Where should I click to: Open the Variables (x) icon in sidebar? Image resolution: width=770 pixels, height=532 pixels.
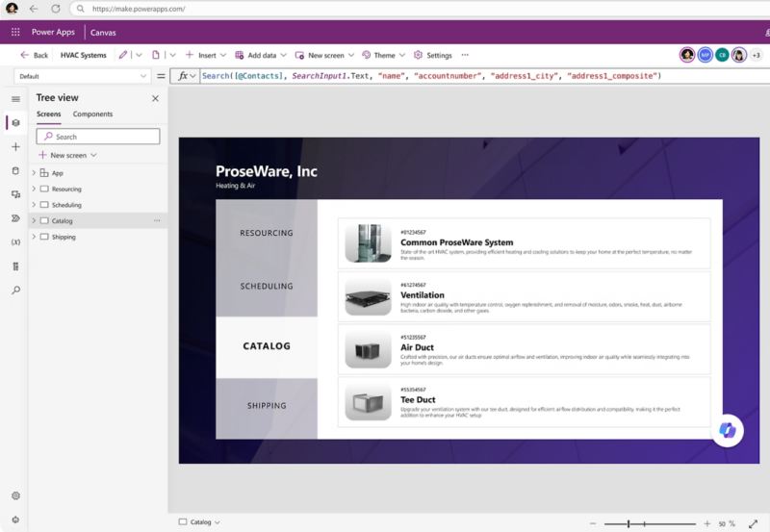[15, 242]
